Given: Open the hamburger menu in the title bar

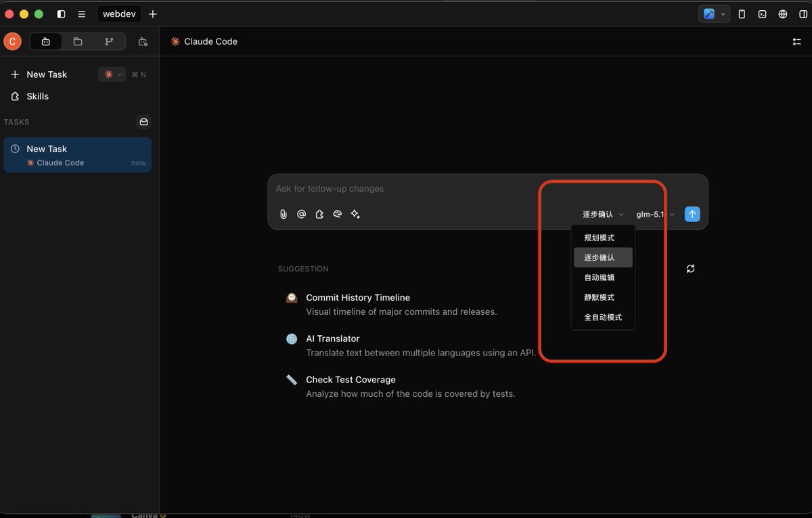Looking at the screenshot, I should [x=82, y=14].
